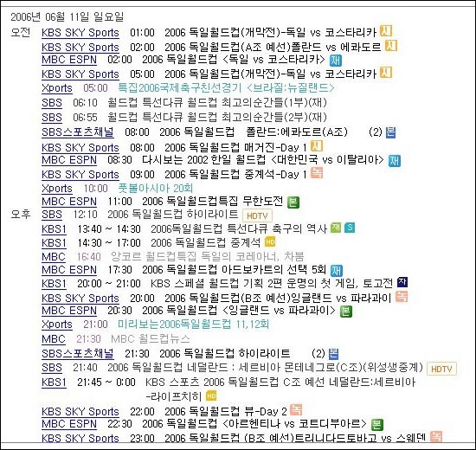Open the SBS channel link at 06:10
476x450 pixels.
click(x=52, y=103)
